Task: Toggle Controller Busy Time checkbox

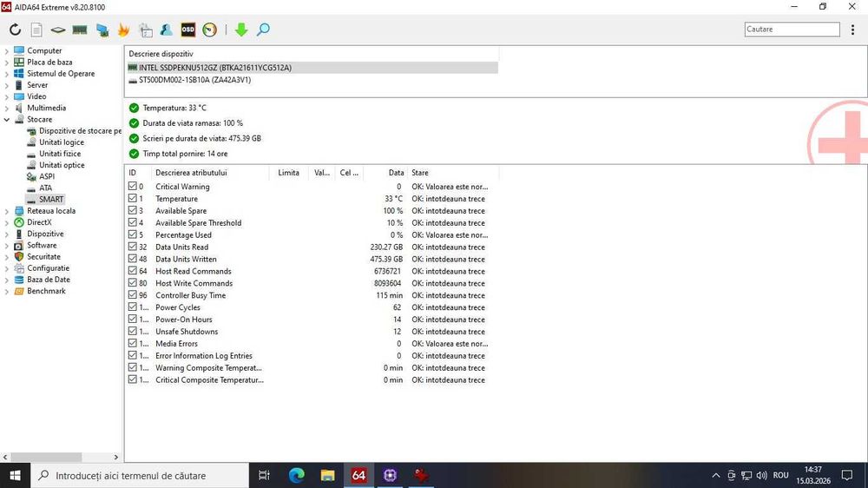Action: pyautogui.click(x=132, y=295)
